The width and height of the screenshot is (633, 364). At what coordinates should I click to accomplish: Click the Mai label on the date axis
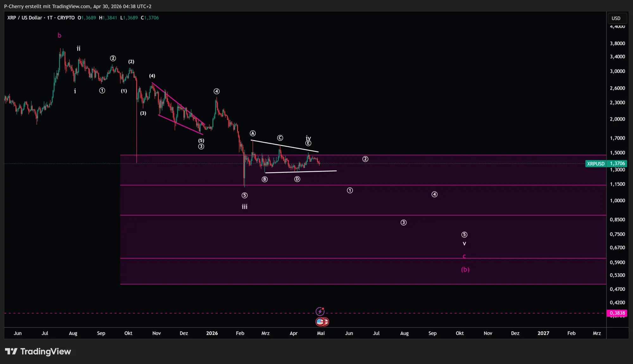tap(321, 333)
